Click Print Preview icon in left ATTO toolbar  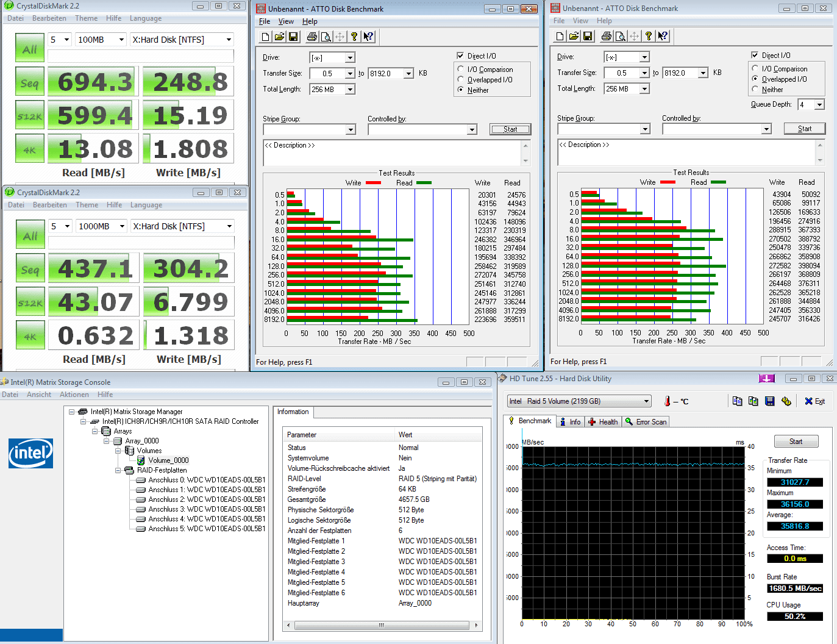coord(326,37)
